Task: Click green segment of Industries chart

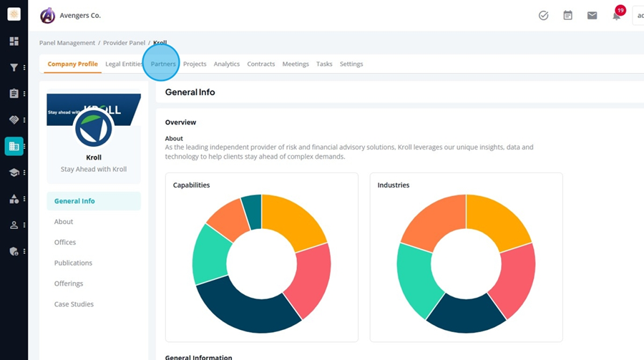Action: [x=417, y=279]
